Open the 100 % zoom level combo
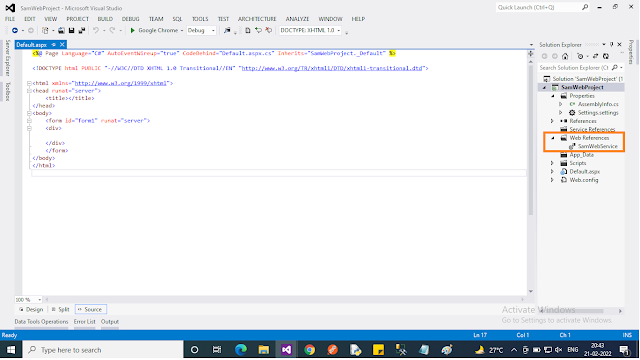 point(28,300)
